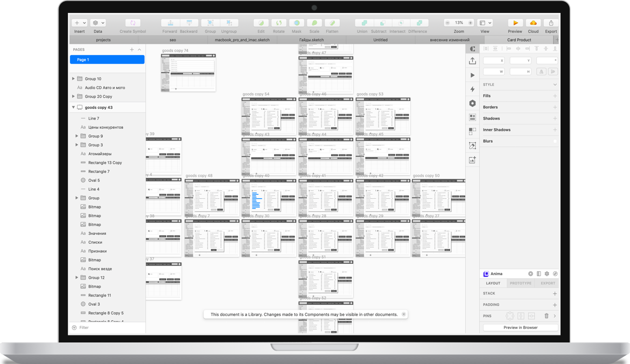Click the align top edges icon
Image resolution: width=630 pixels, height=364 pixels.
coord(536,48)
